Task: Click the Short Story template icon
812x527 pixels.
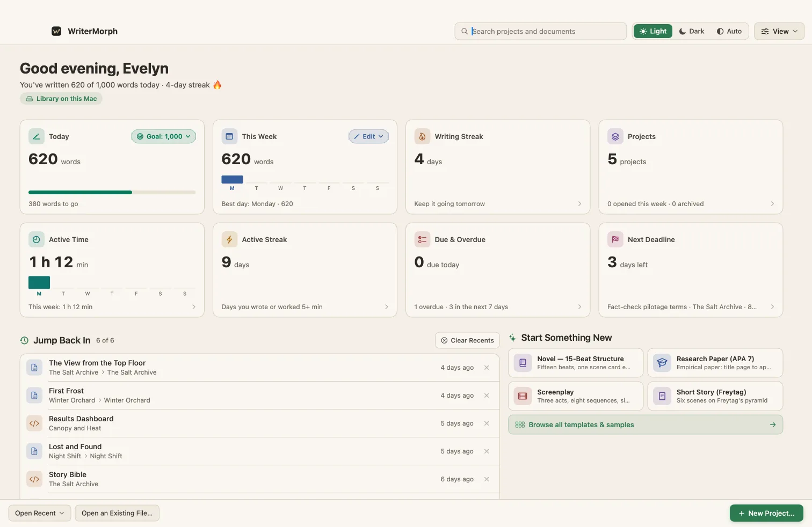Action: pyautogui.click(x=662, y=396)
